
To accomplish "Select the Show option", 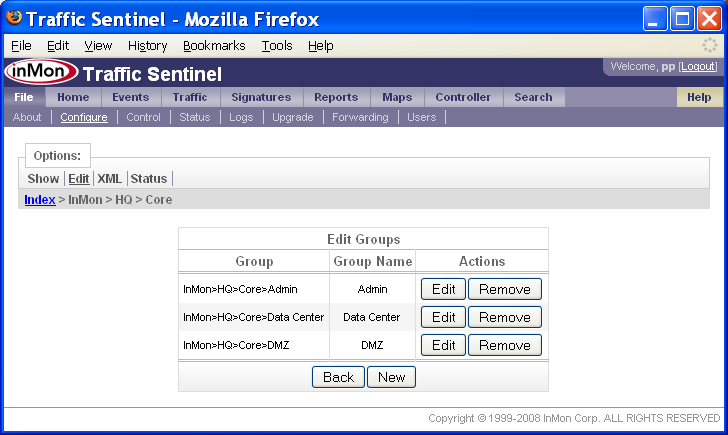I will coord(43,179).
